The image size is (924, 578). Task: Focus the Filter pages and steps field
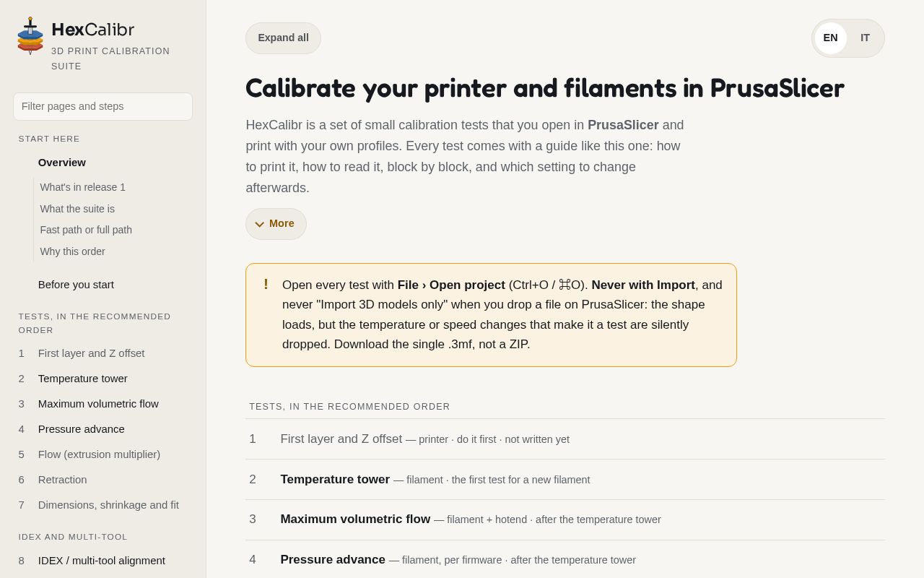tap(103, 106)
